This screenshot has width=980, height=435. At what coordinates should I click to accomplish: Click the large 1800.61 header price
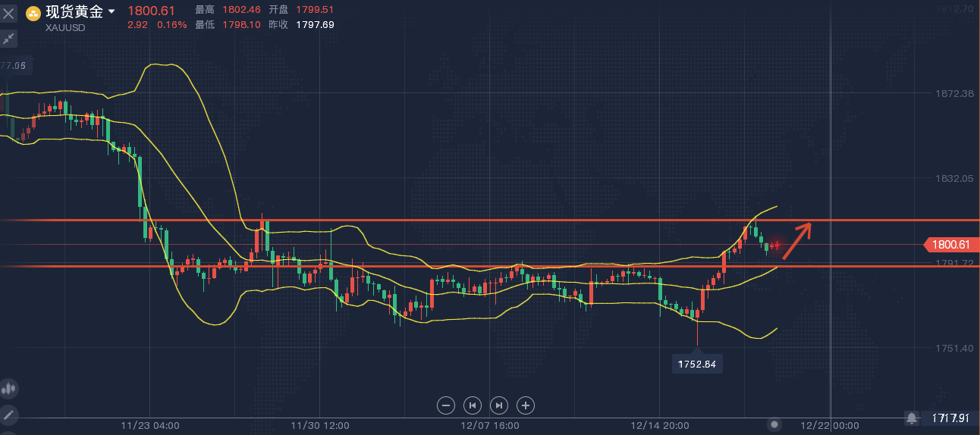pyautogui.click(x=151, y=10)
